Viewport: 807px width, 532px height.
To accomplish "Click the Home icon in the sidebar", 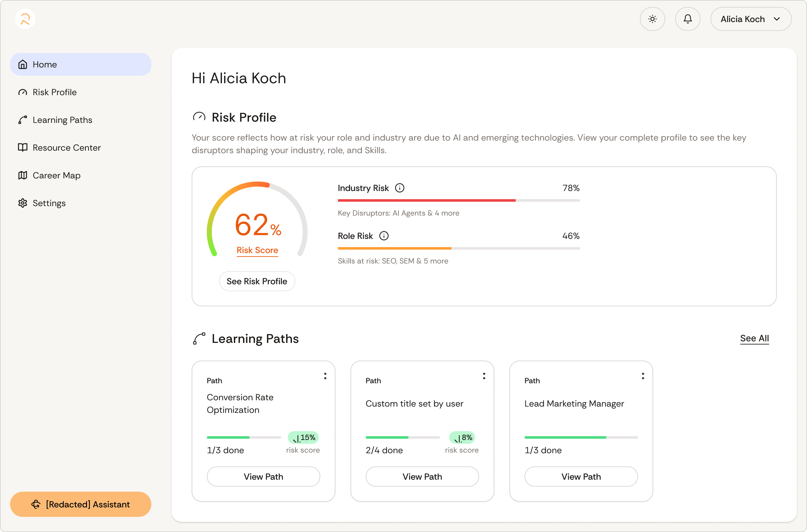I will [22, 64].
